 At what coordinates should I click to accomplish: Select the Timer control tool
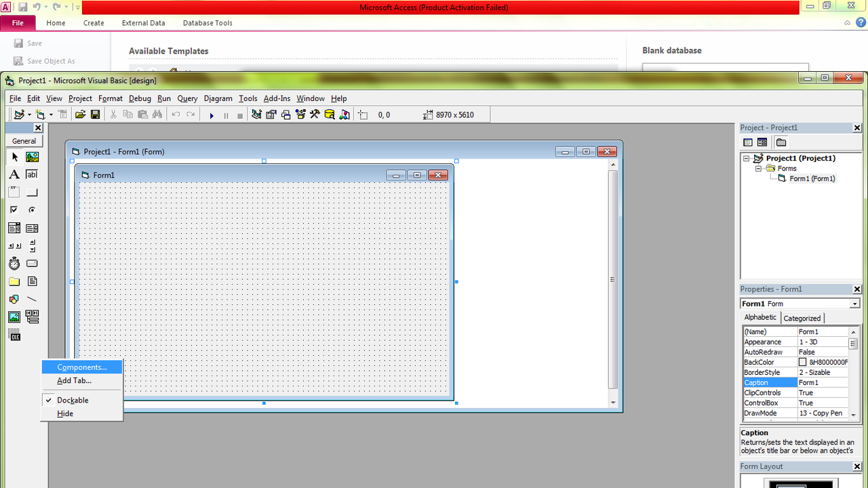pos(14,264)
